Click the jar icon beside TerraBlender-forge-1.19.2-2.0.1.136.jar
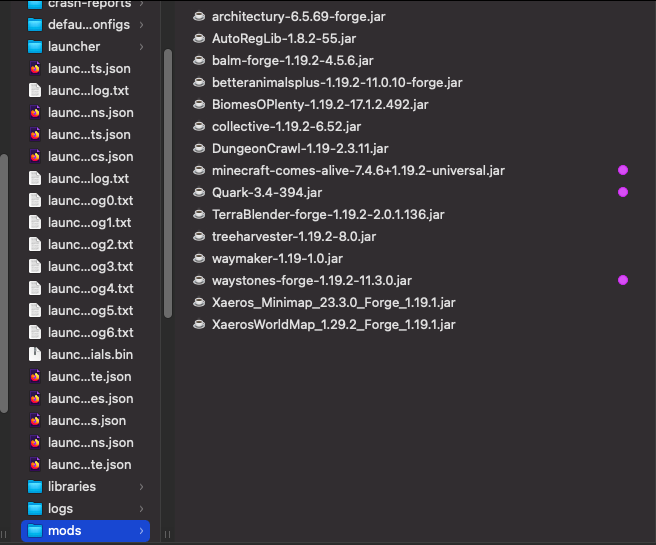This screenshot has width=656, height=545. [199, 215]
